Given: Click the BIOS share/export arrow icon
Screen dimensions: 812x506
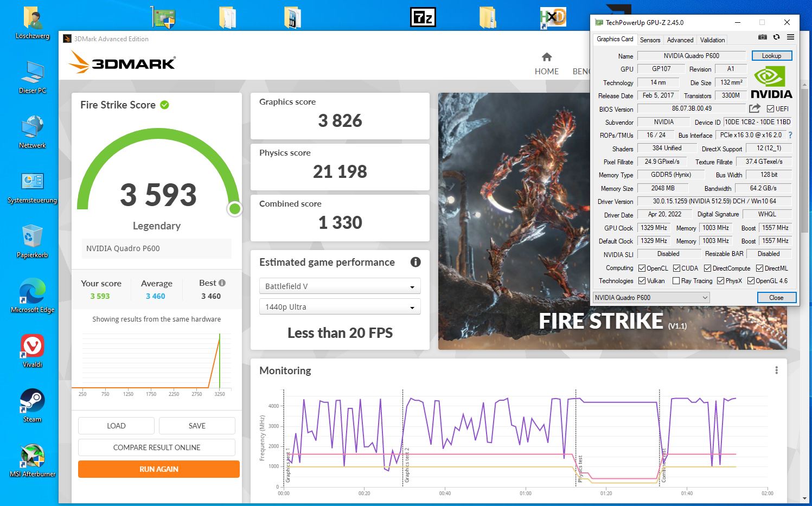Looking at the screenshot, I should (755, 108).
